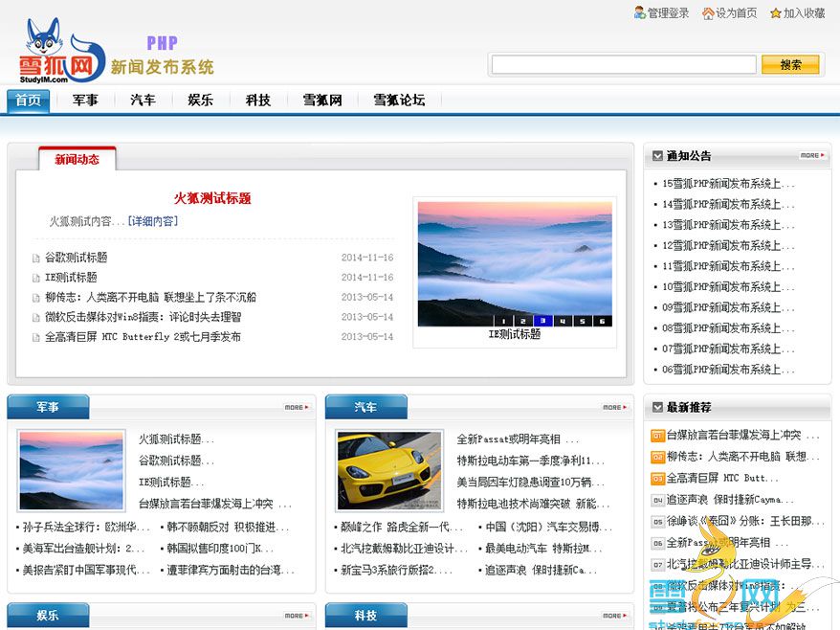
Task: Switch to the 新闻动态 tab
Action: pyautogui.click(x=77, y=160)
